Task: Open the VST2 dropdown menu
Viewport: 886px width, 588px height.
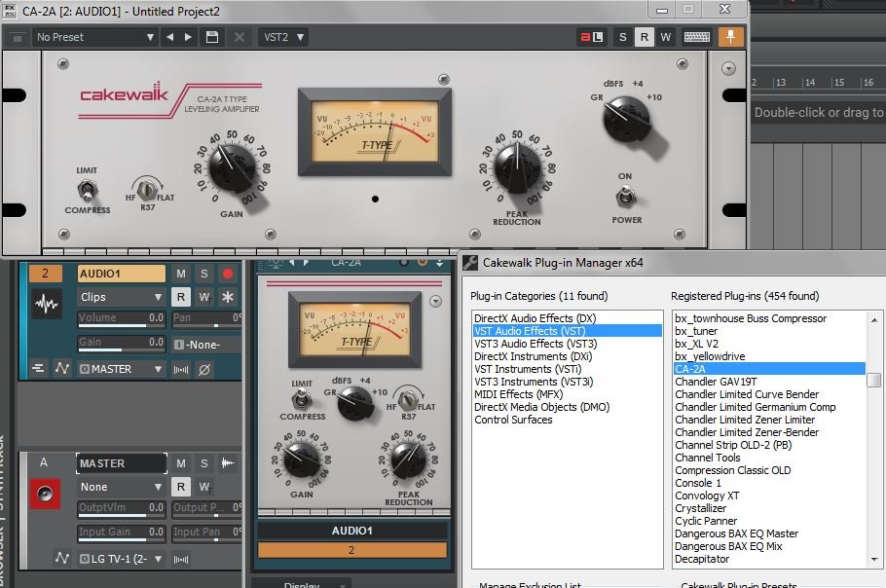Action: point(283,37)
